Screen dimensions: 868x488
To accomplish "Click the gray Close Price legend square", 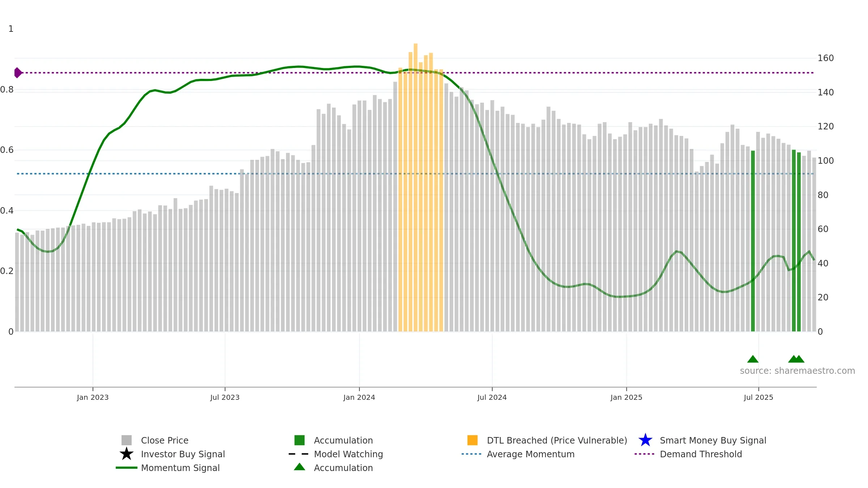I will [127, 440].
